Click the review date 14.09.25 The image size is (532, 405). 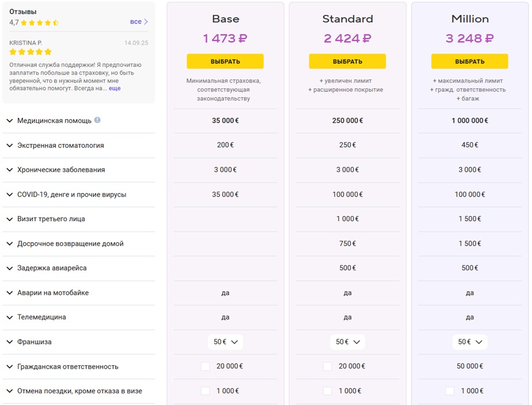[136, 43]
